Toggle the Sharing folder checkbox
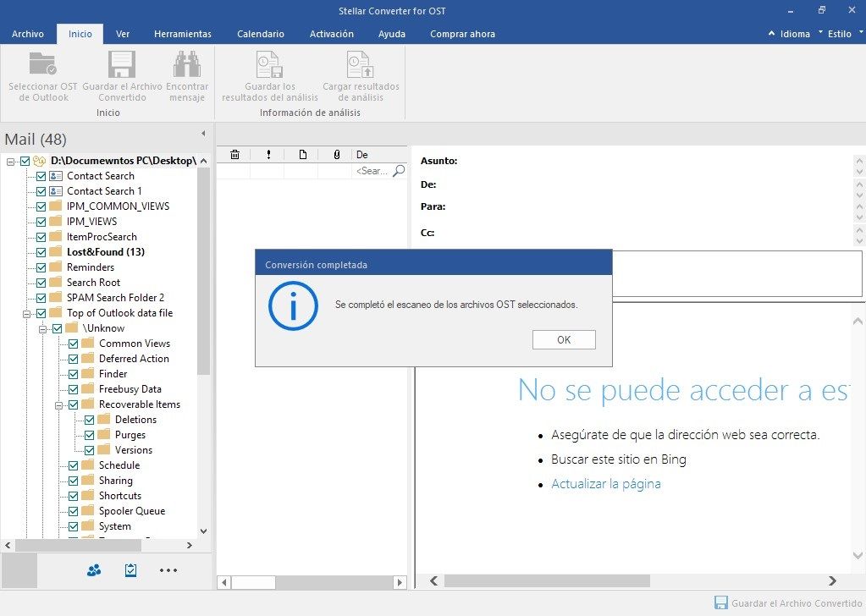This screenshot has width=866, height=616. (73, 481)
